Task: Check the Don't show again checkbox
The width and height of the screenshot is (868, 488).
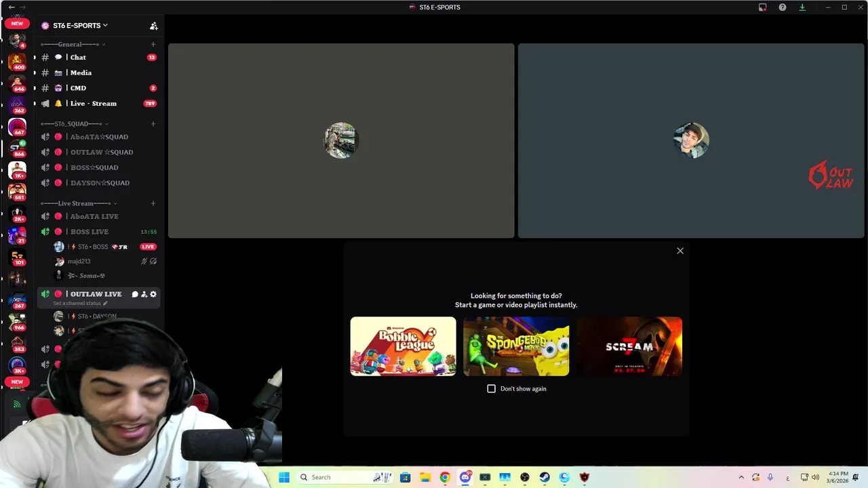Action: (492, 388)
